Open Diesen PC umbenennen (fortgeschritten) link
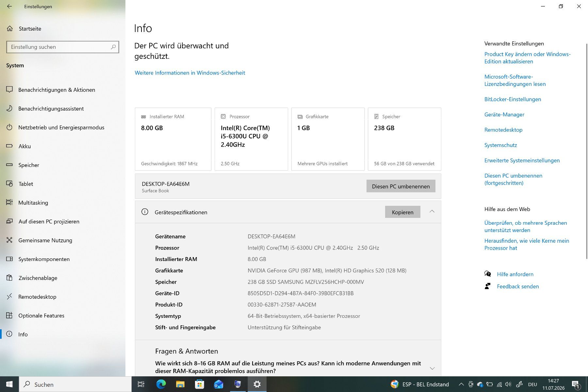This screenshot has width=588, height=392. [x=513, y=179]
